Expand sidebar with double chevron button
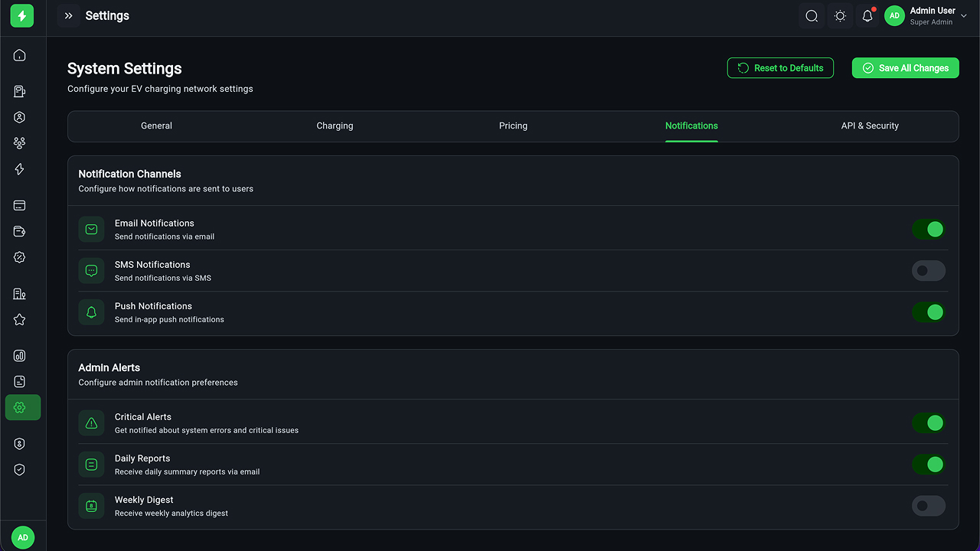This screenshot has height=551, width=980. click(69, 16)
